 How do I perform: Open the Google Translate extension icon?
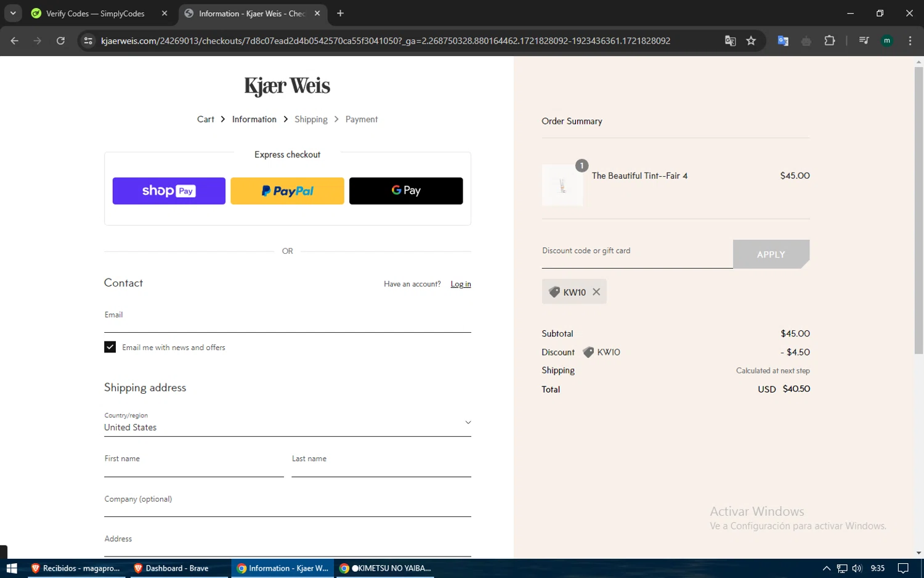click(x=783, y=41)
